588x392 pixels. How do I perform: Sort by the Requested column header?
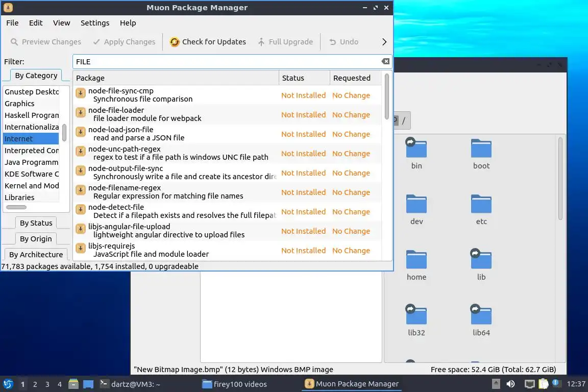click(x=356, y=78)
